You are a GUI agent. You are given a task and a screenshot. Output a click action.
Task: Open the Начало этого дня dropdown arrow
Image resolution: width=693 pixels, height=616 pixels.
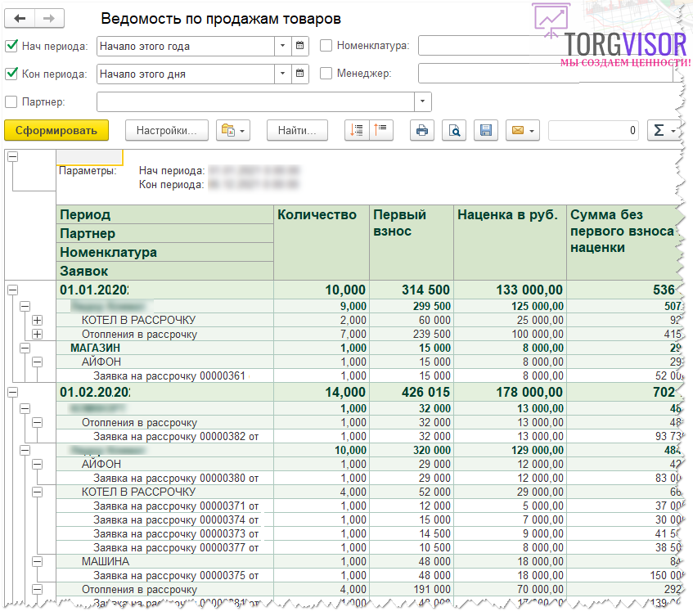click(x=283, y=74)
